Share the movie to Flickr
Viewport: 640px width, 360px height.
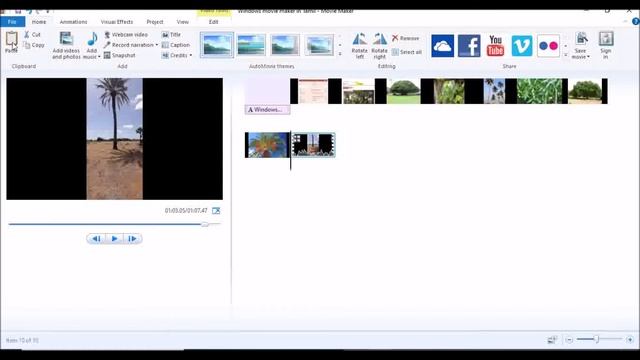tap(548, 46)
